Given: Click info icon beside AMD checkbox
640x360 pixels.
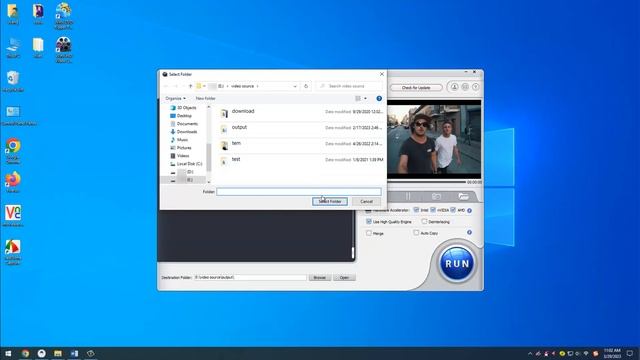Looking at the screenshot, I should tap(469, 210).
